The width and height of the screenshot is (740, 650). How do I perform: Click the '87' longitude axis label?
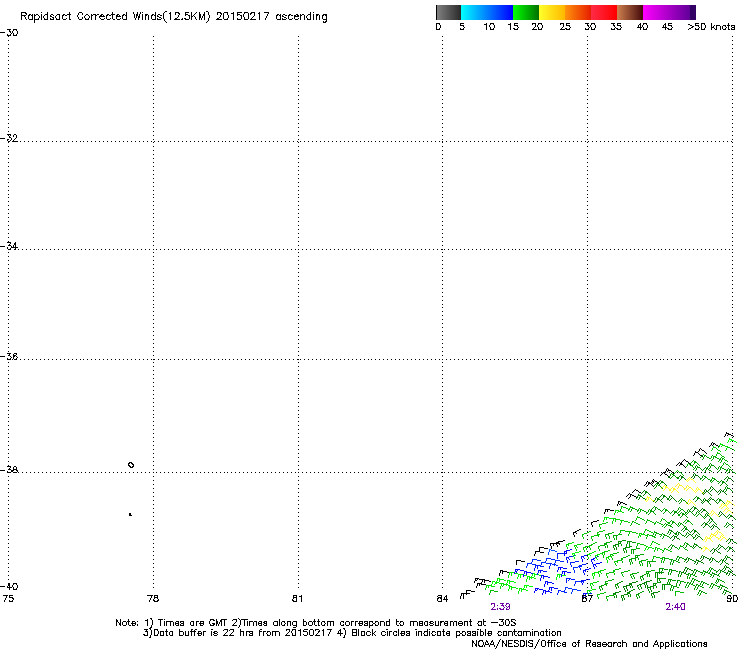point(587,599)
